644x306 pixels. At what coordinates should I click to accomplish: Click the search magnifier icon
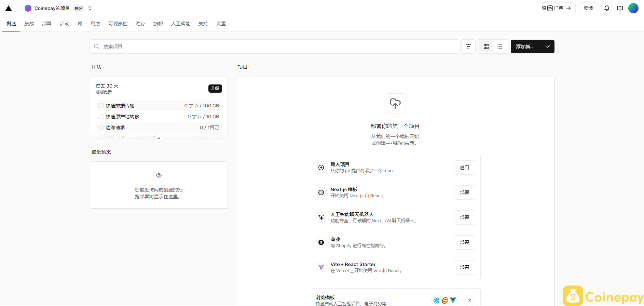[x=97, y=46]
